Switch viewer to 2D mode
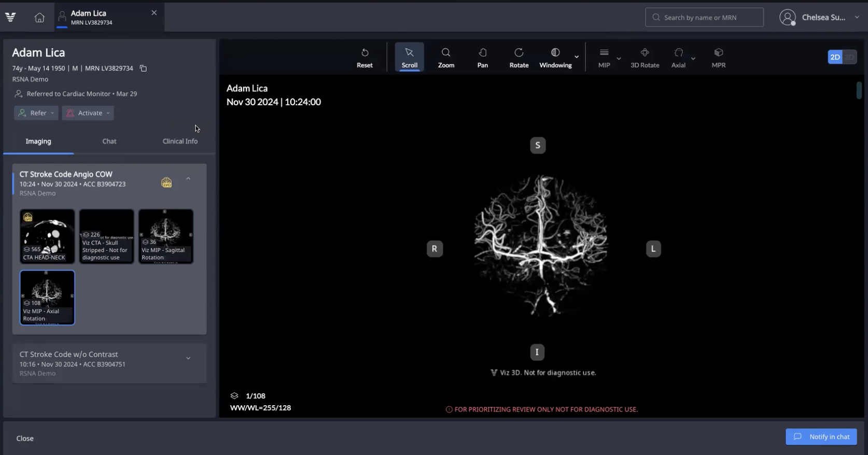The height and width of the screenshot is (455, 868). 835,57
